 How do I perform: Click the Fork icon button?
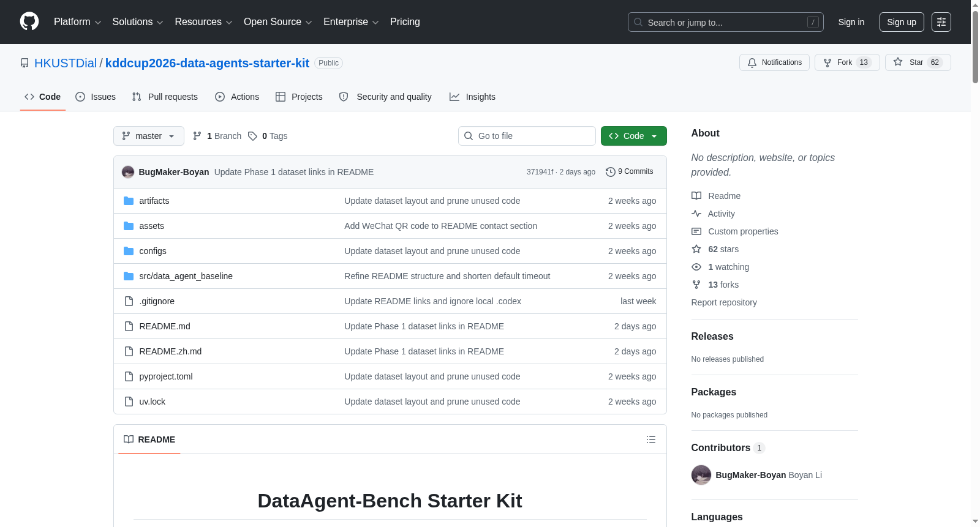click(827, 62)
